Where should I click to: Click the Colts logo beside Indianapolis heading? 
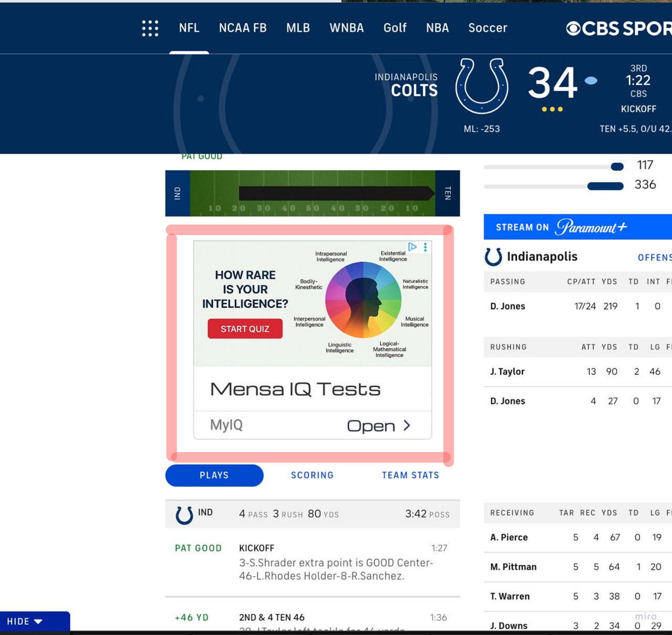tap(493, 257)
